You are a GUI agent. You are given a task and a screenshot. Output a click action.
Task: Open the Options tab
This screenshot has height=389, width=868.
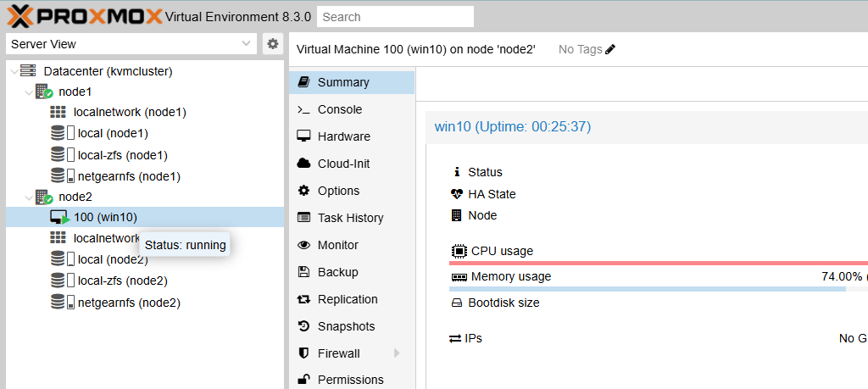point(352,191)
